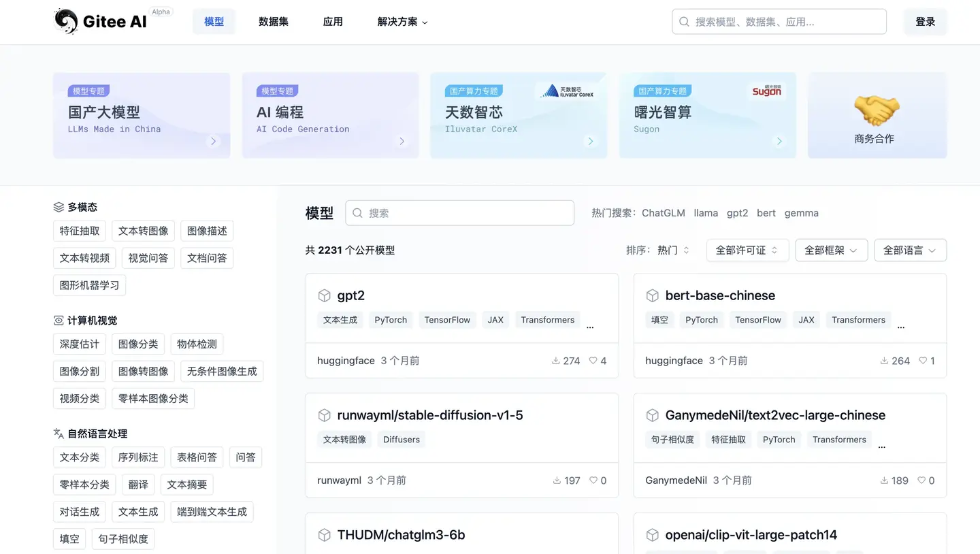The image size is (980, 554).
Task: Click cube icon beside GanymedeNil/text2vec-large-chinese
Action: pyautogui.click(x=653, y=415)
